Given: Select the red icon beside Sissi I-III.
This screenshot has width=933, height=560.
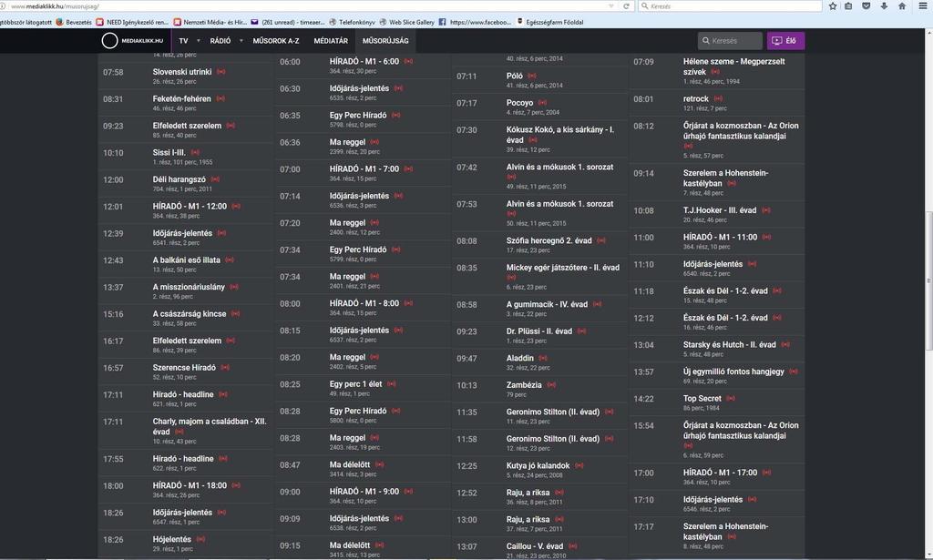Looking at the screenshot, I should point(195,153).
